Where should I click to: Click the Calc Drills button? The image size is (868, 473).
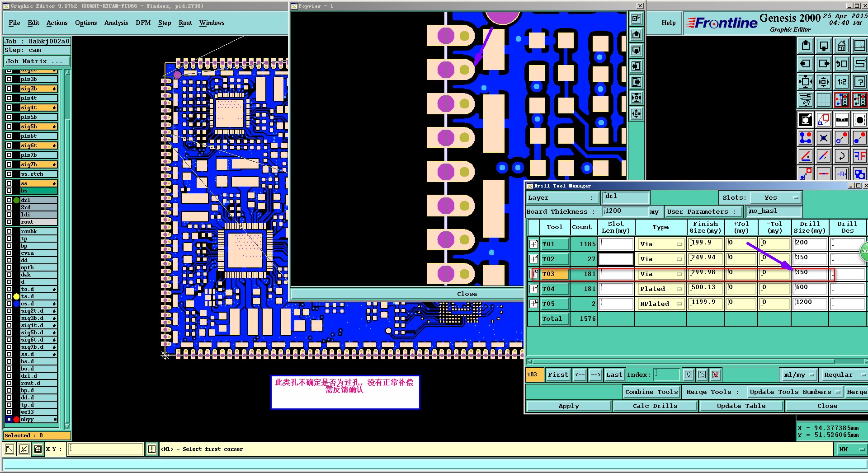pos(655,406)
